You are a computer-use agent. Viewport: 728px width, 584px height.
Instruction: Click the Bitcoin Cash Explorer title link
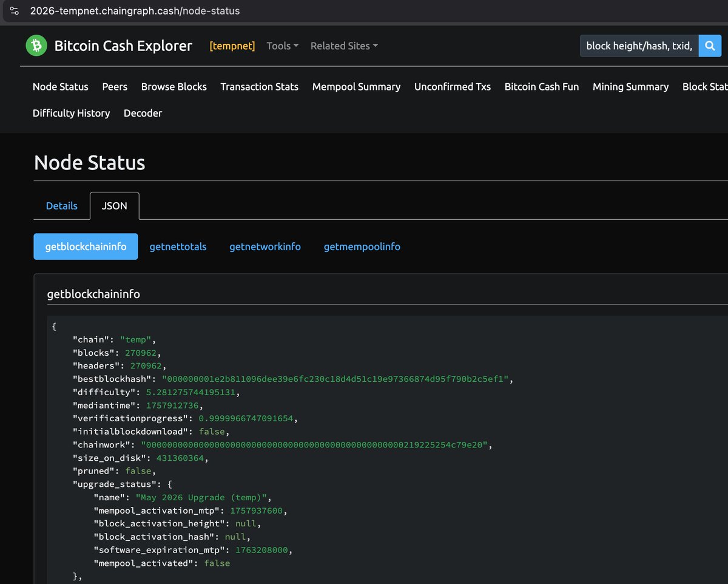123,46
